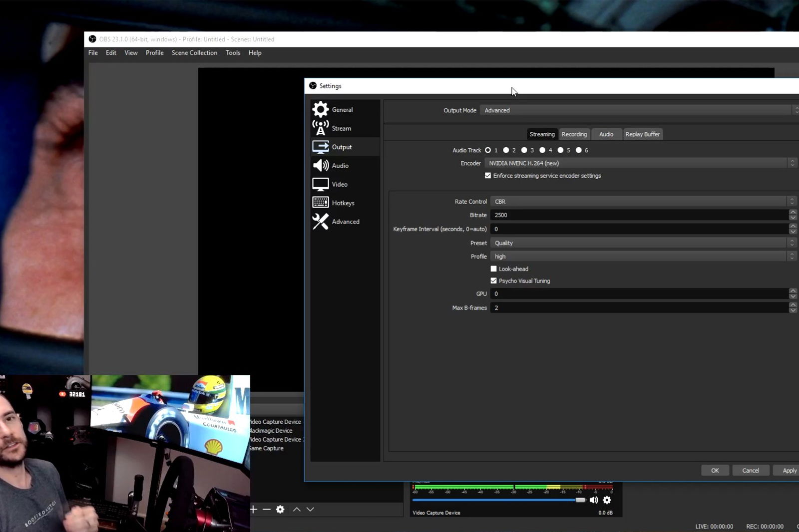This screenshot has width=799, height=532.
Task: Click the plus icon to add source
Action: pyautogui.click(x=254, y=510)
